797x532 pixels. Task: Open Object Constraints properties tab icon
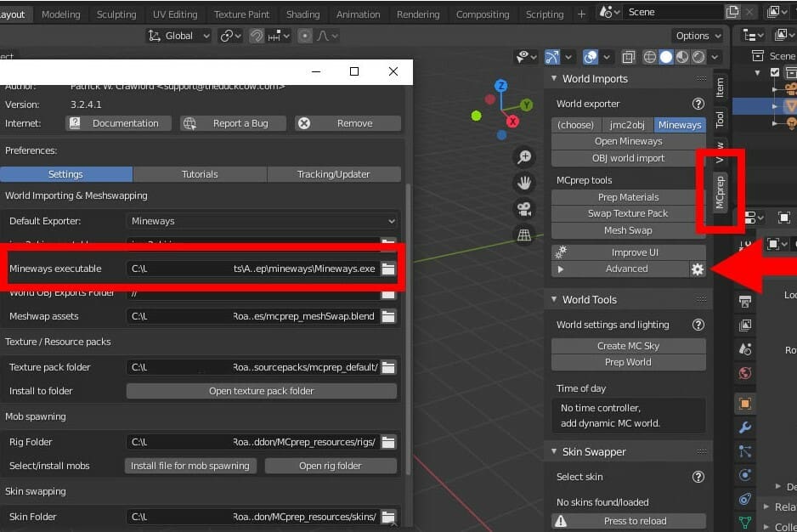(745, 499)
